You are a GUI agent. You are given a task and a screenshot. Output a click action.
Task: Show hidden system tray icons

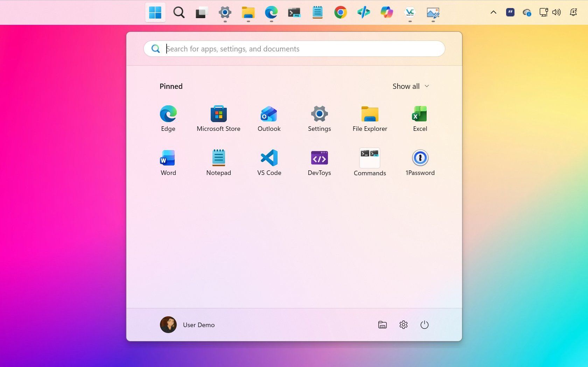(493, 13)
